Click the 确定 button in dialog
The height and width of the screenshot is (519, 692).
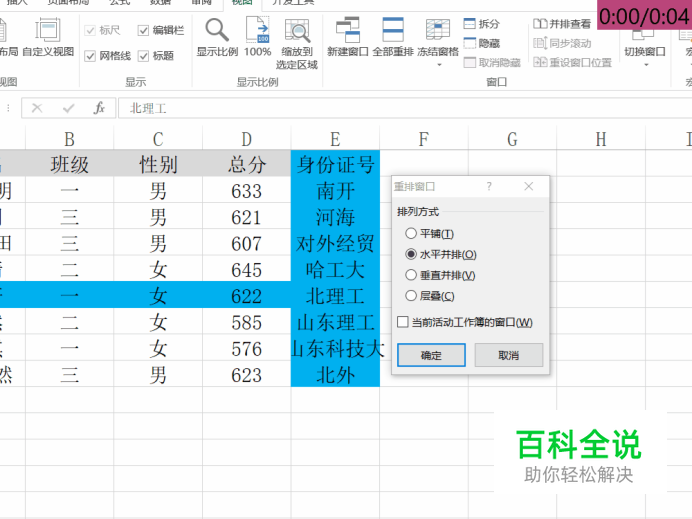click(x=431, y=355)
